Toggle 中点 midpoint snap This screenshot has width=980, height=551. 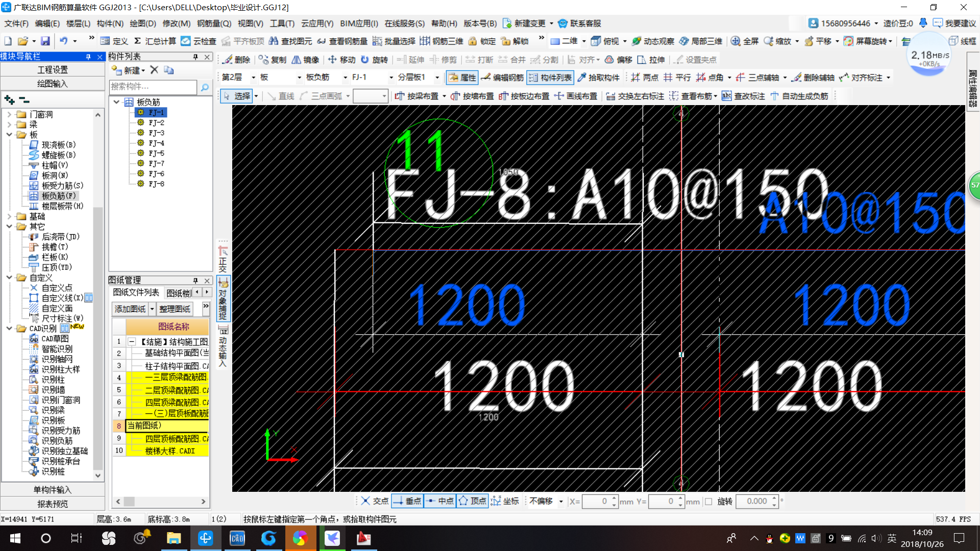[x=439, y=501]
